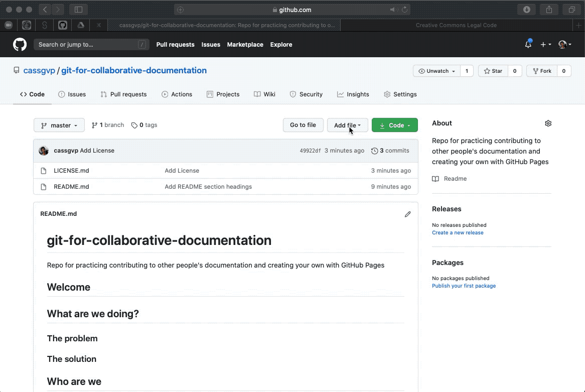View commit history via the 3 commits clock icon
Image resolution: width=585 pixels, height=392 pixels.
point(375,150)
